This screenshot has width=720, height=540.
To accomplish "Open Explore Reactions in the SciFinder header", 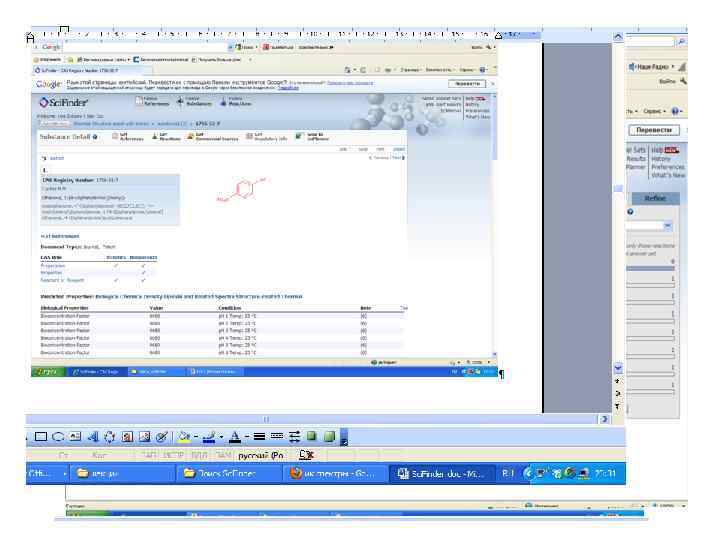I will tap(234, 101).
